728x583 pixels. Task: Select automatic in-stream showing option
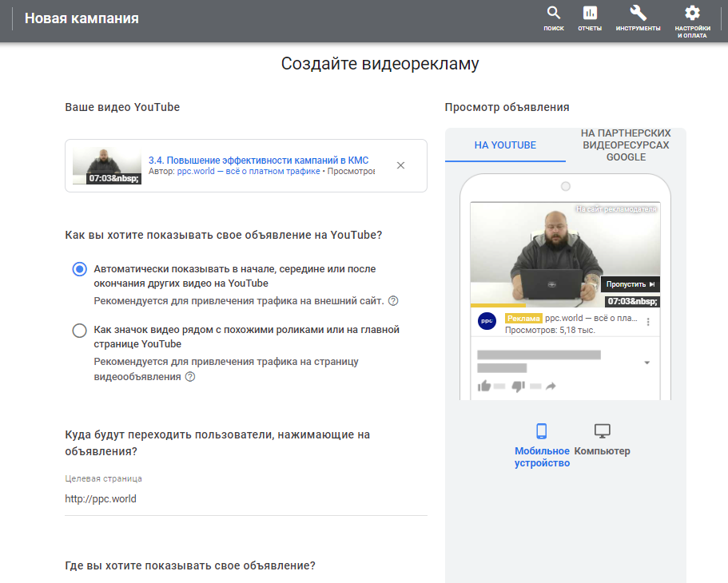click(x=78, y=269)
